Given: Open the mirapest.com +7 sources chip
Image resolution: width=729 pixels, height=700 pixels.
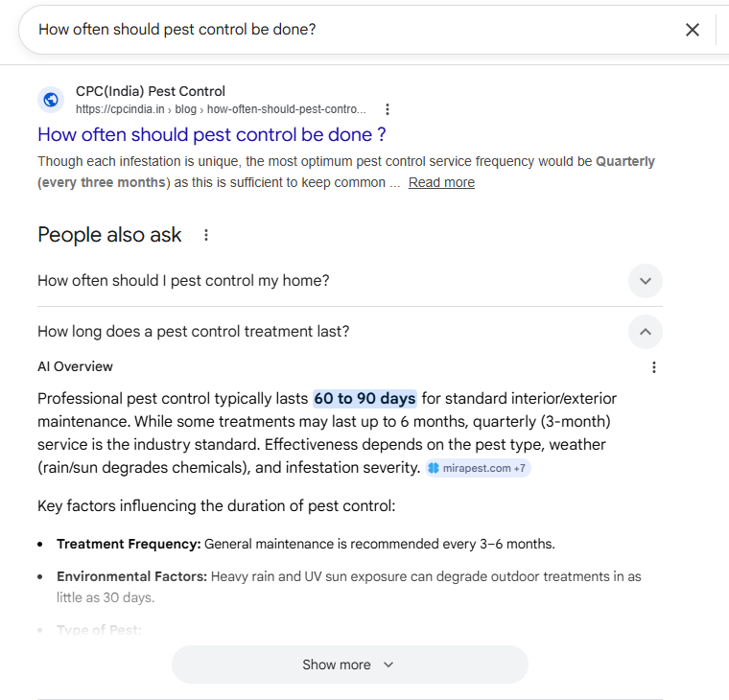Looking at the screenshot, I should click(x=478, y=468).
